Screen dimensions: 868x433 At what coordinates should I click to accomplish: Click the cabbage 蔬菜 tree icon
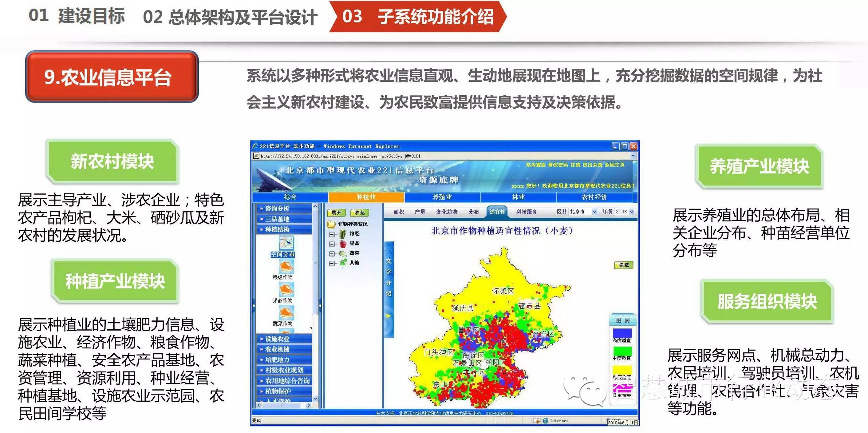coord(343,253)
